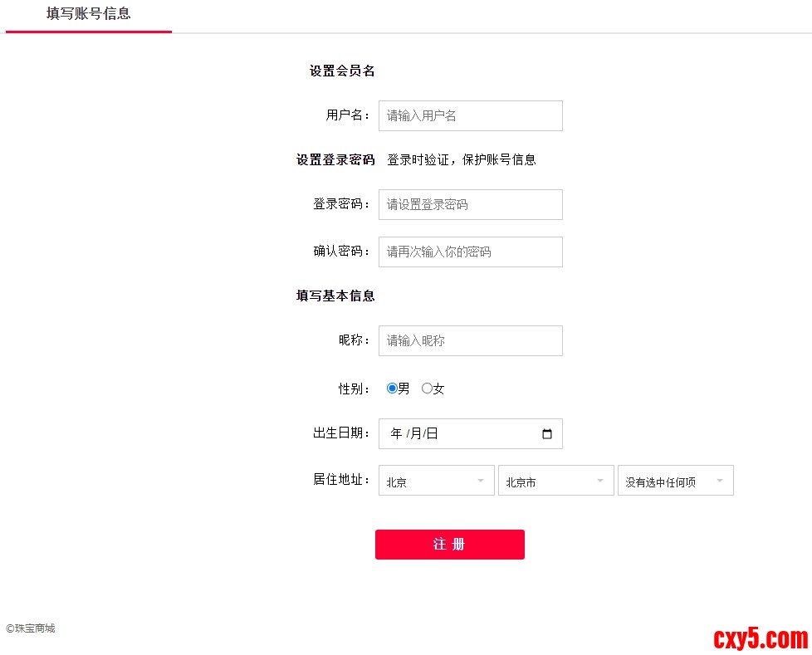Screen dimensions: 812x655
Task: Select the 年 segment of birth date
Action: 396,434
